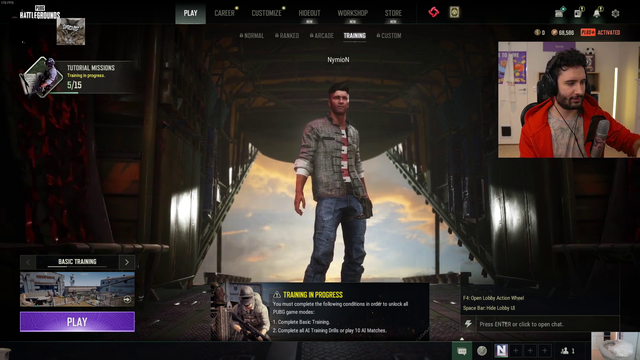
Task: Click the 'Complete Basic Training' condition text
Action: (x=301, y=322)
